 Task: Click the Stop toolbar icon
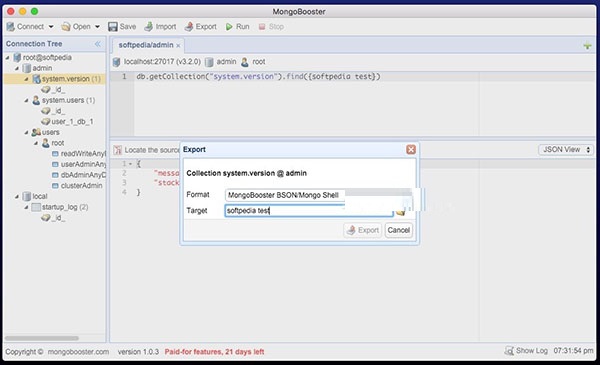(x=262, y=26)
